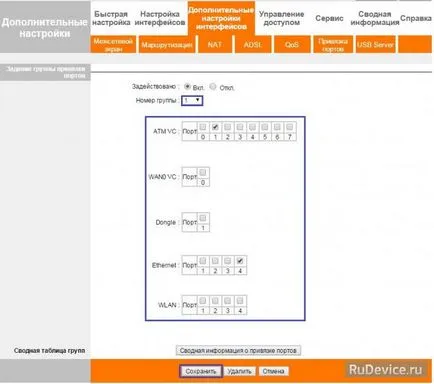Image resolution: width=434 pixels, height=384 pixels.
Task: Switch to Настройка интерфейсов tab
Action: point(160,18)
